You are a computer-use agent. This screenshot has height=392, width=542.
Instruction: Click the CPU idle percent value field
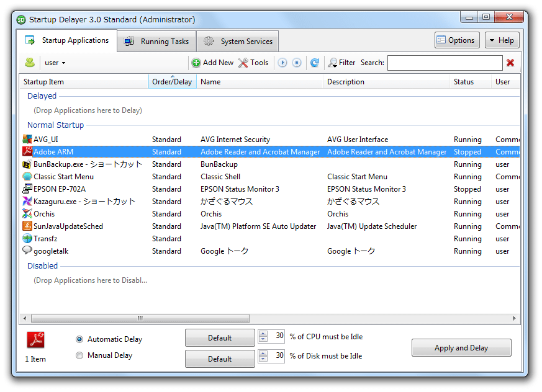pyautogui.click(x=276, y=336)
